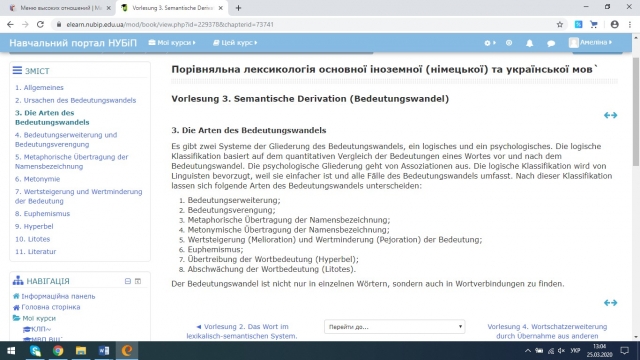This screenshot has height=360, width=640.
Task: Open chapter 10. Litotes
Action: (x=33, y=239)
